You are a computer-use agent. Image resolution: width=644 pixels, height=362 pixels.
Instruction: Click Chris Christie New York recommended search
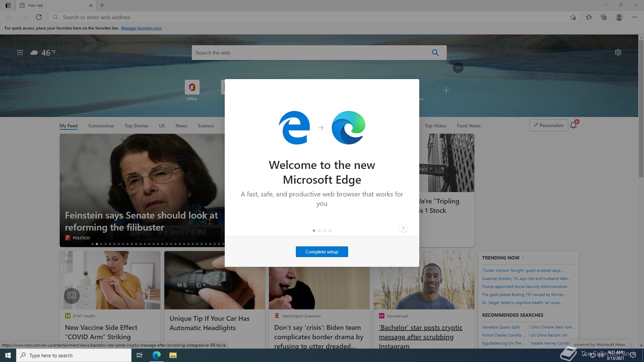[552, 327]
